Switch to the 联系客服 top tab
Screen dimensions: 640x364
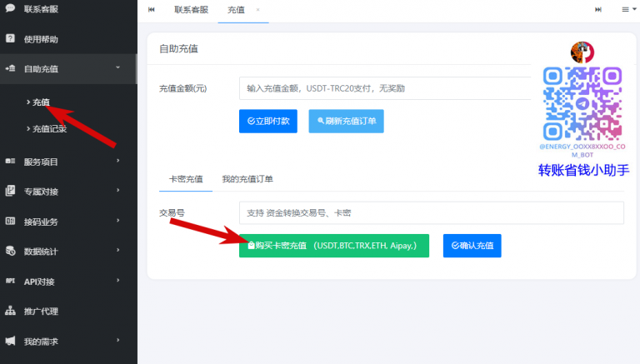point(191,10)
